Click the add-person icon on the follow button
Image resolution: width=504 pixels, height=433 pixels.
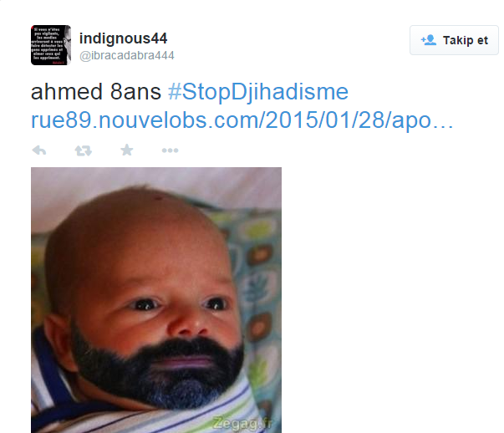pos(429,40)
